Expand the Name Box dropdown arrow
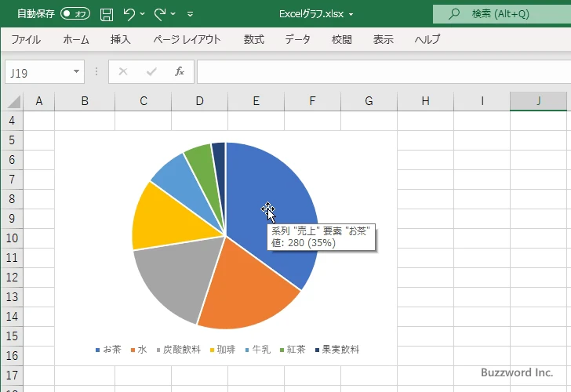Screen dimensions: 571x392 tap(77, 71)
